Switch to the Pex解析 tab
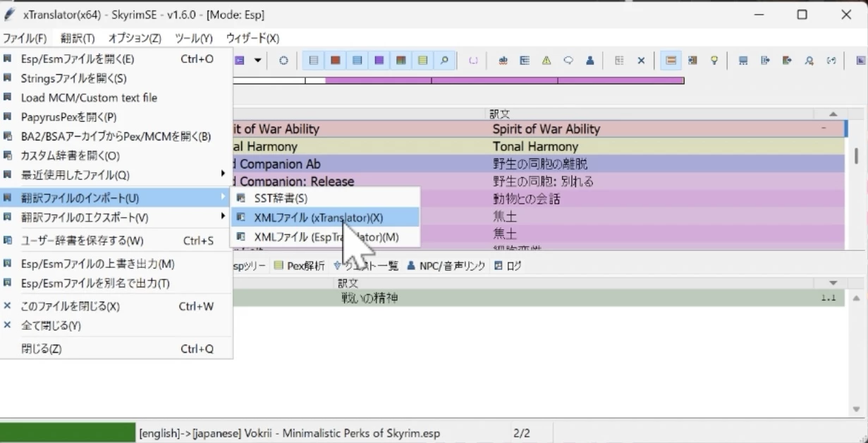Screen dimensions: 868x443 click(x=300, y=266)
